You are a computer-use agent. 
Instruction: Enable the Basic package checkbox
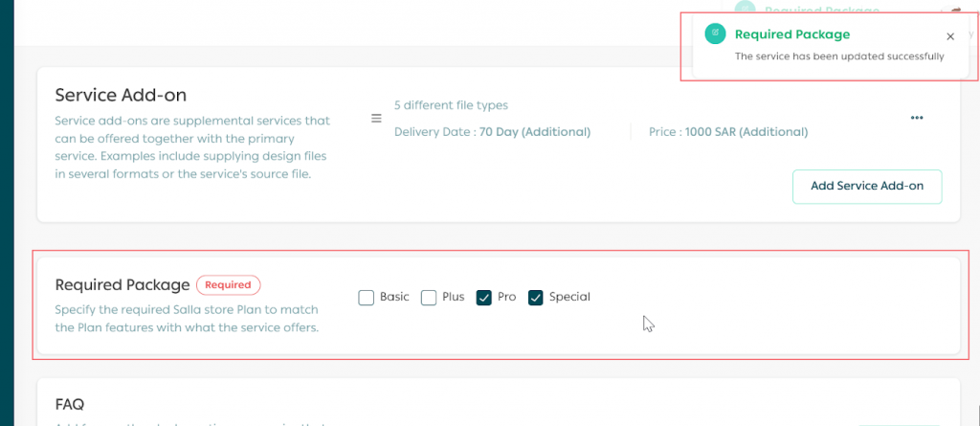tap(367, 298)
